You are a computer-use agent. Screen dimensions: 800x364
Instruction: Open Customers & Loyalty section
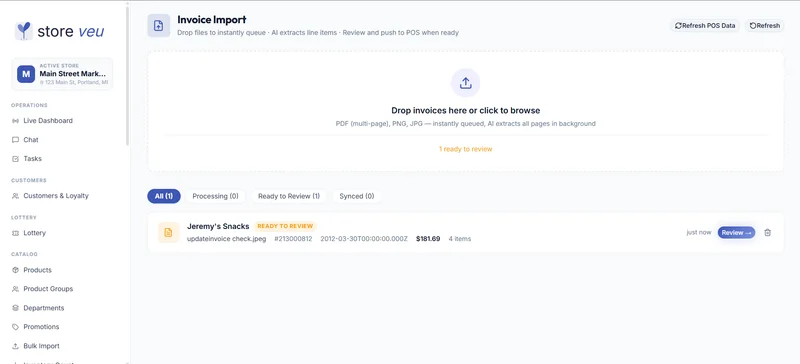tap(56, 196)
